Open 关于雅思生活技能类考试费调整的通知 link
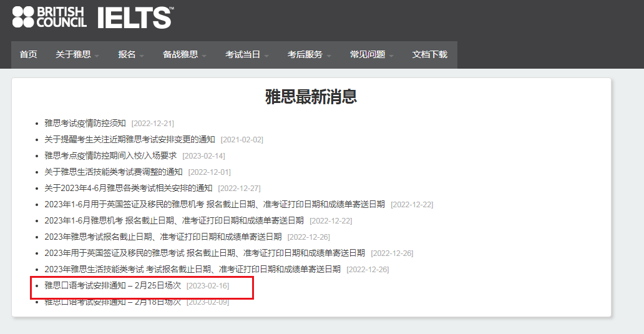 pos(114,172)
